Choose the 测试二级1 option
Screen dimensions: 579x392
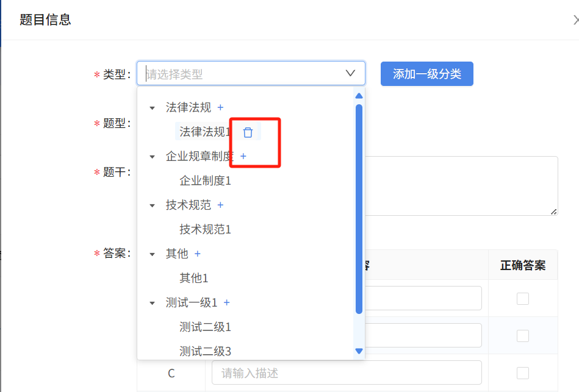tap(205, 327)
